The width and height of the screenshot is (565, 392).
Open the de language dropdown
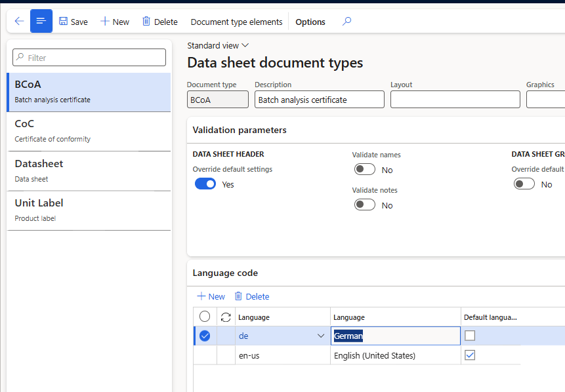321,336
